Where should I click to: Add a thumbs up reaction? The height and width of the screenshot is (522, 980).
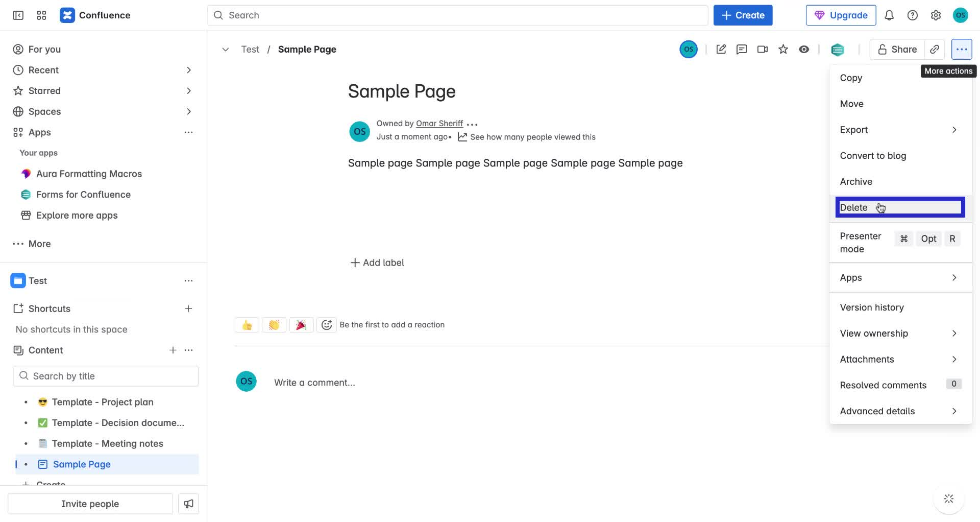(x=247, y=324)
